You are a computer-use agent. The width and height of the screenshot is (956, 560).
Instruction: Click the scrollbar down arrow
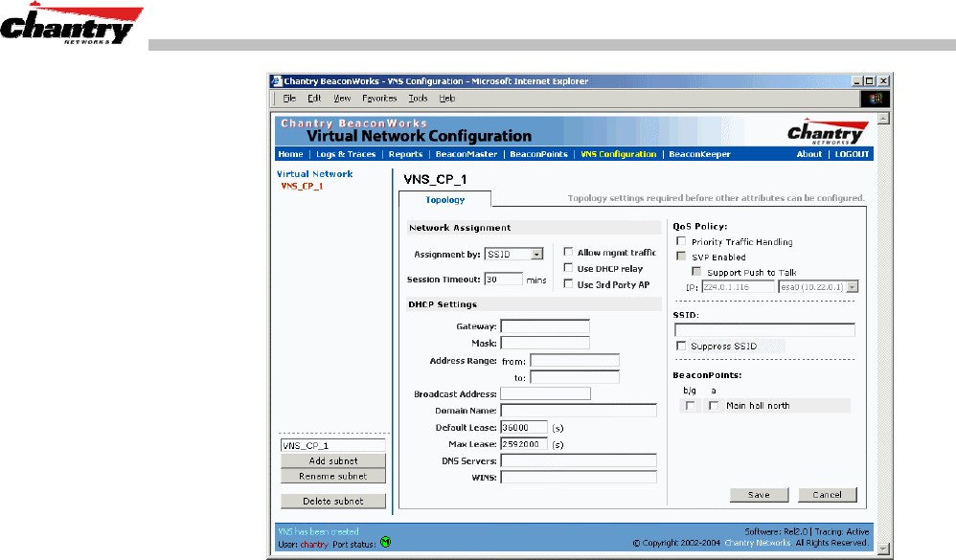(x=883, y=548)
